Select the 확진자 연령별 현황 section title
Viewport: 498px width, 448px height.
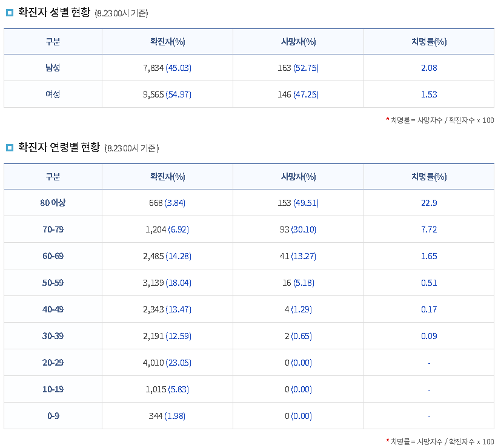(58, 147)
